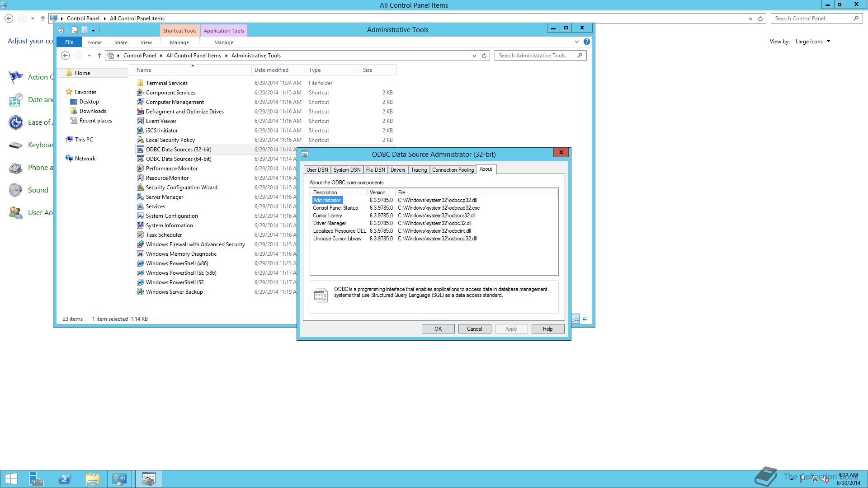Open Keyboard control panel link
Screen dimensions: 868x488
coord(40,145)
